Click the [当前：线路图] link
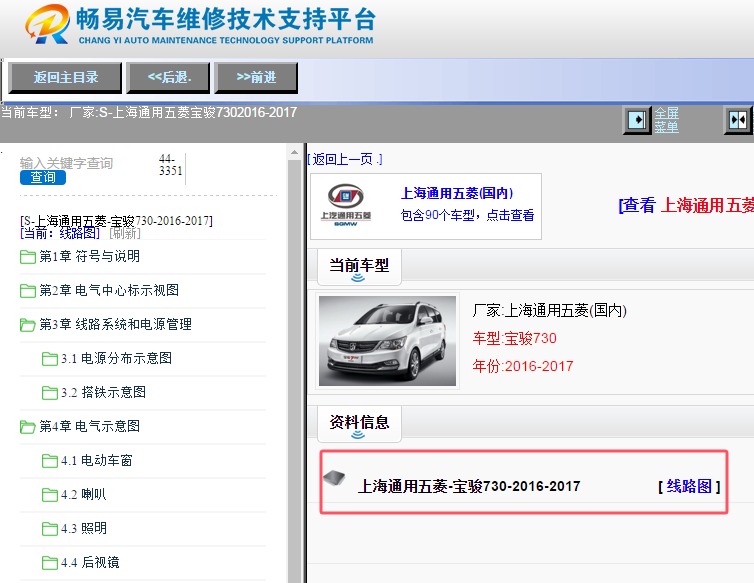Viewport: 754px width, 583px height. [60, 233]
